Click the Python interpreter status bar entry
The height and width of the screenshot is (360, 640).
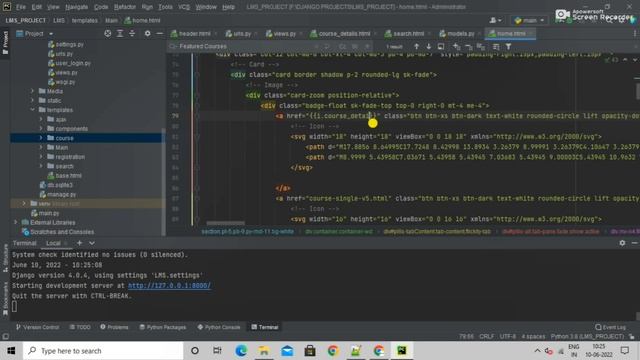coord(587,336)
